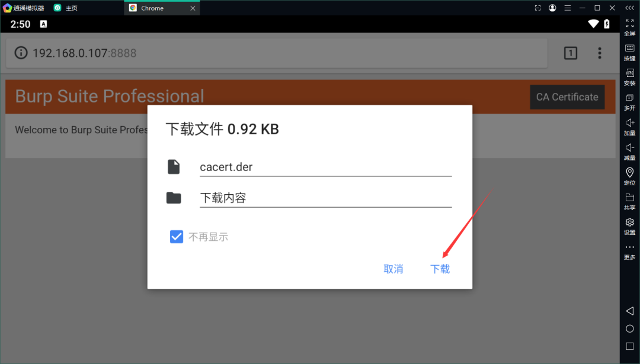Image resolution: width=640 pixels, height=364 pixels.
Task: Switch to the 主页 home tab
Action: click(x=71, y=8)
